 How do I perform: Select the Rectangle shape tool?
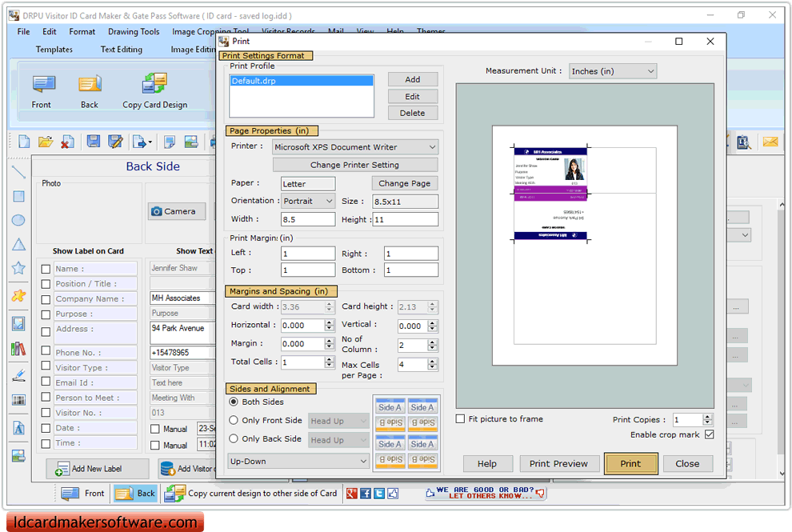[x=18, y=194]
